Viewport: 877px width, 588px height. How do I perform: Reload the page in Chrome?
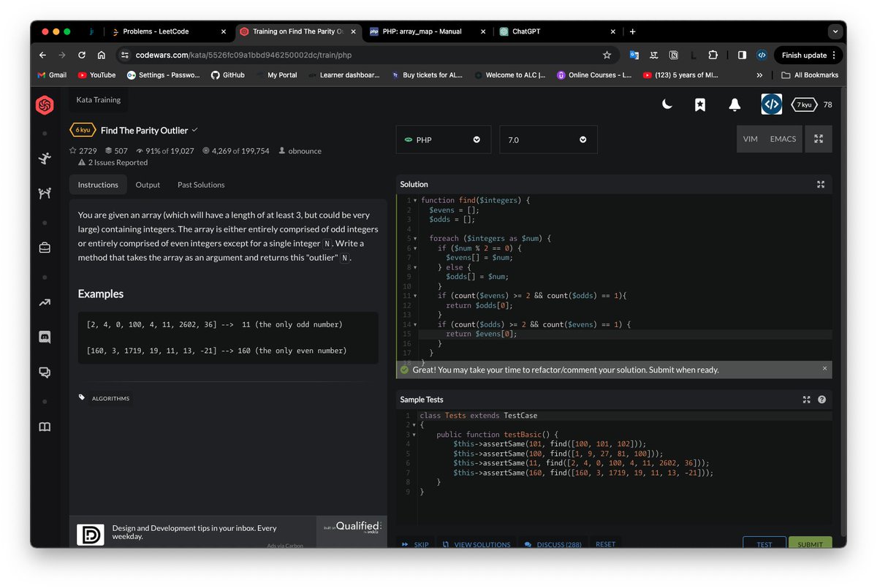tap(82, 55)
